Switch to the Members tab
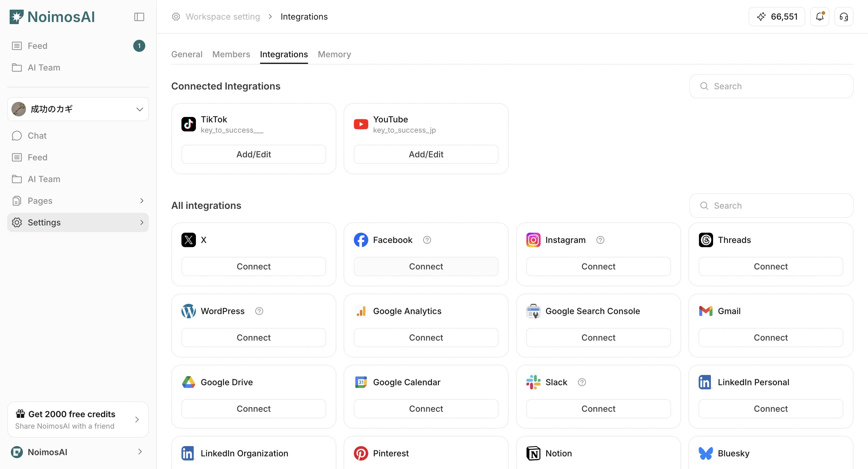868x469 pixels. 231,54
